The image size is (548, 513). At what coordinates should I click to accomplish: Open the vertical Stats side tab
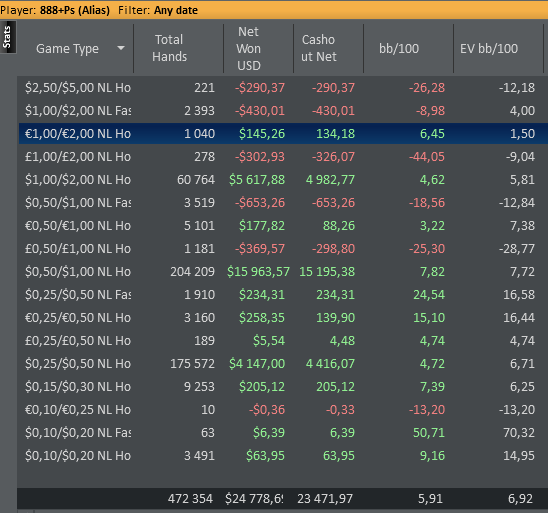click(x=7, y=37)
